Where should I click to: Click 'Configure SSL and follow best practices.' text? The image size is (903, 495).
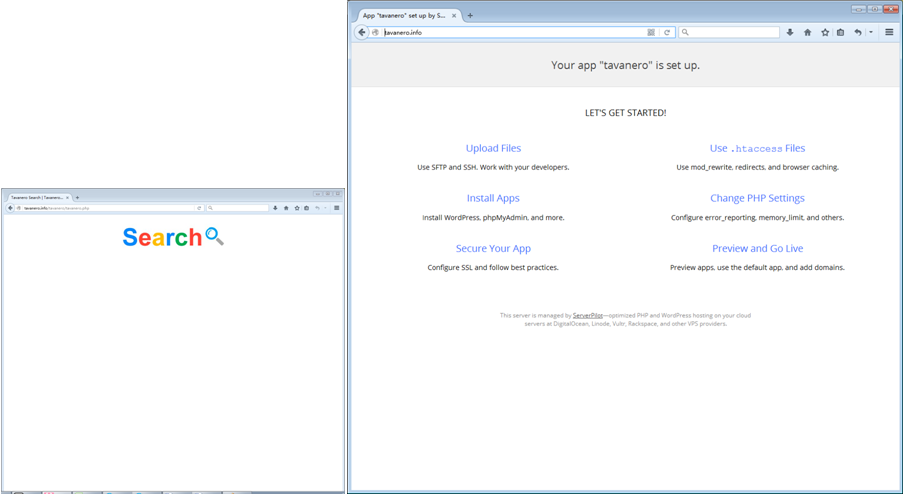(x=493, y=268)
